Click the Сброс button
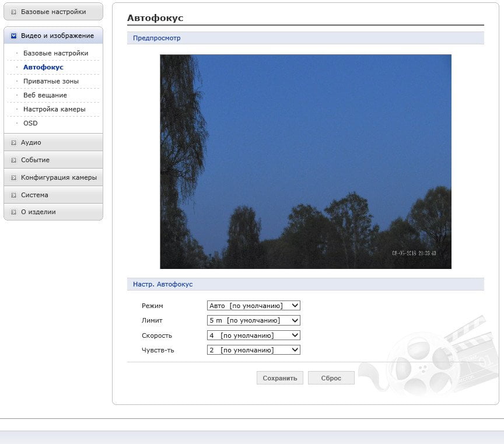504x444 pixels. point(331,378)
